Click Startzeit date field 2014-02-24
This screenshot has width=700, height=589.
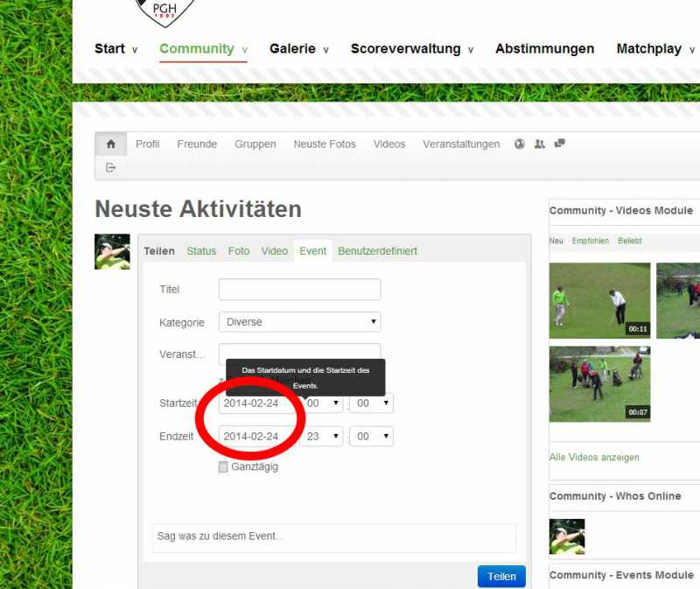click(257, 403)
